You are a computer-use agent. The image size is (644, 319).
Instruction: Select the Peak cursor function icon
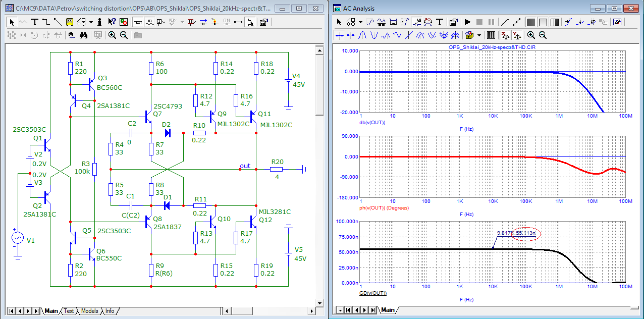coord(362,35)
